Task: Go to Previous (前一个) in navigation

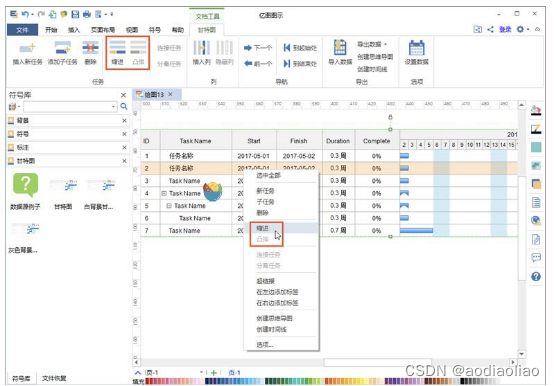Action: point(258,64)
